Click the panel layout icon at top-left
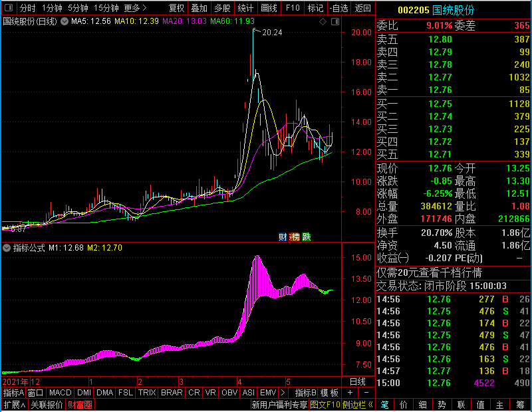The height and width of the screenshot is (412, 532). (x=8, y=7)
